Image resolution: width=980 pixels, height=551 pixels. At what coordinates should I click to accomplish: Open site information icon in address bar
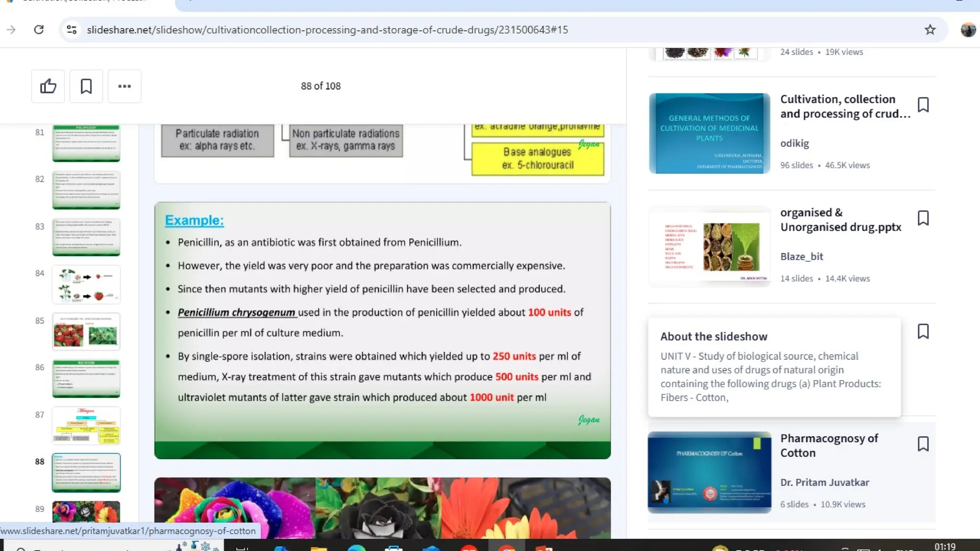(x=72, y=30)
